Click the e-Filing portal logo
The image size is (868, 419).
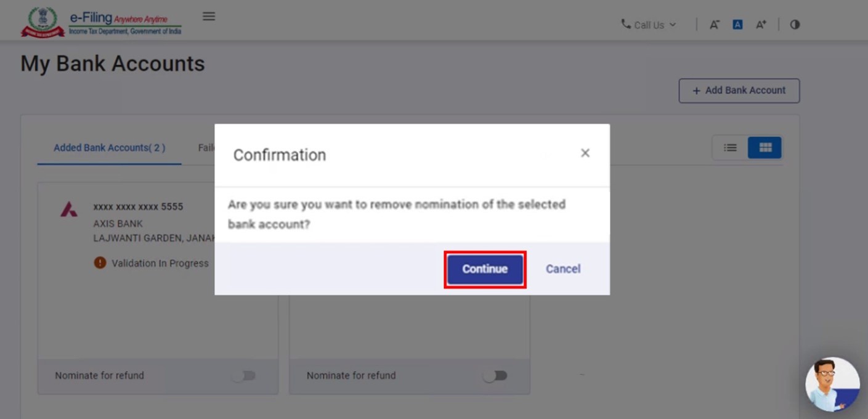click(101, 23)
